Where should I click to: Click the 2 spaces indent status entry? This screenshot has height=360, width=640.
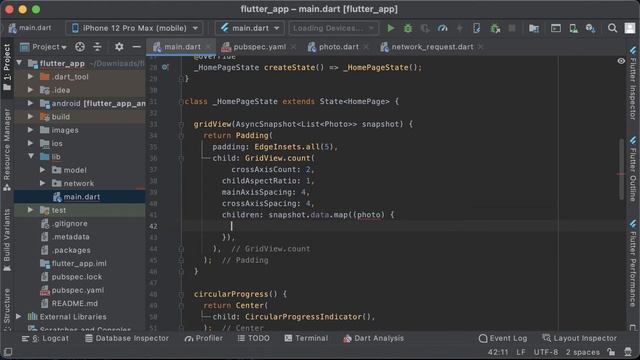(582, 352)
